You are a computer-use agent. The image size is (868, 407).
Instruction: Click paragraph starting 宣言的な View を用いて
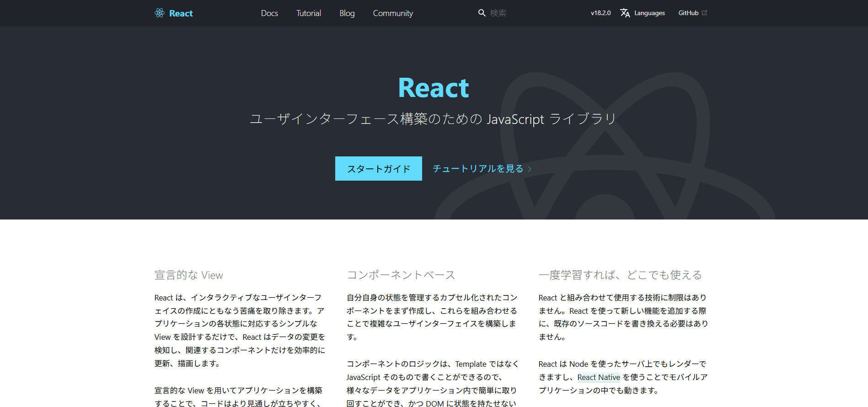(x=239, y=396)
